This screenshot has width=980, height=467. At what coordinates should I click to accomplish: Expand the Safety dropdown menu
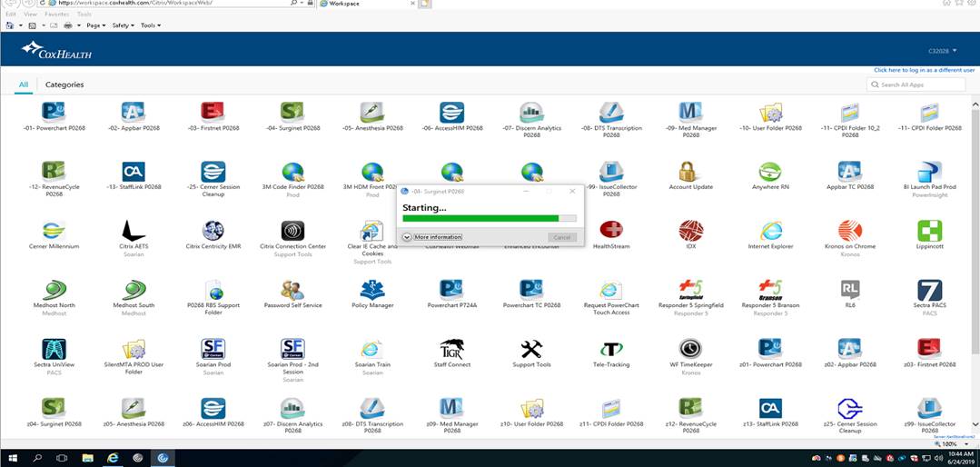tap(123, 25)
